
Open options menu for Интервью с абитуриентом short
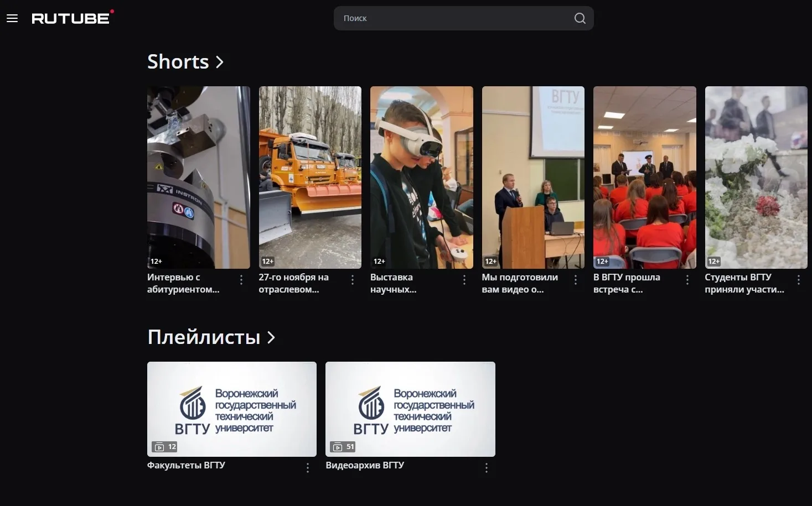241,280
